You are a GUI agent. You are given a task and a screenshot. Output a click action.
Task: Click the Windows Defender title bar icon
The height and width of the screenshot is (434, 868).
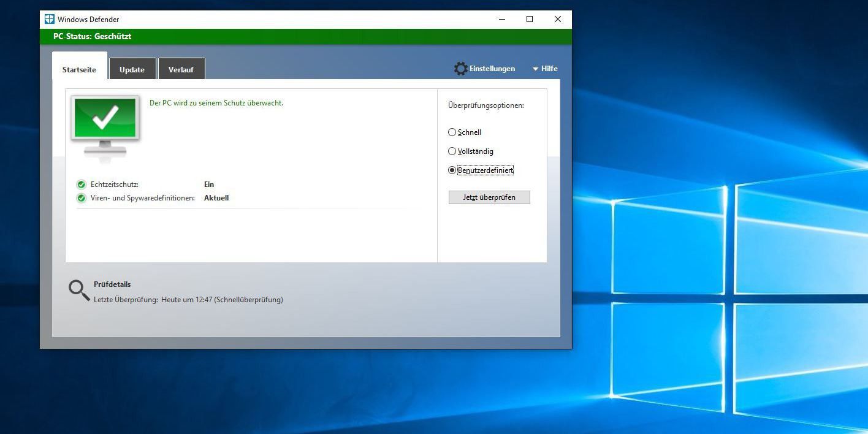pyautogui.click(x=50, y=19)
